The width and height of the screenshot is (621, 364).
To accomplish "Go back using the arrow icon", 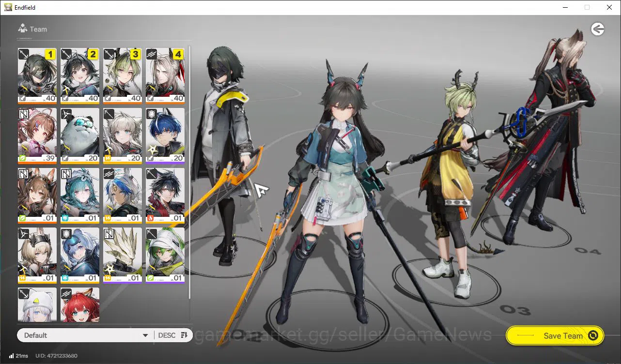I will (598, 30).
